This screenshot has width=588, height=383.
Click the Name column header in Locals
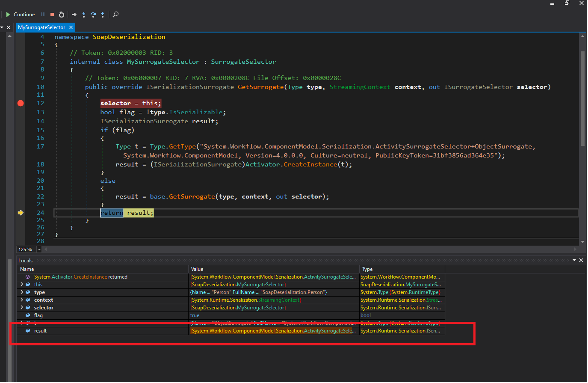pyautogui.click(x=103, y=269)
